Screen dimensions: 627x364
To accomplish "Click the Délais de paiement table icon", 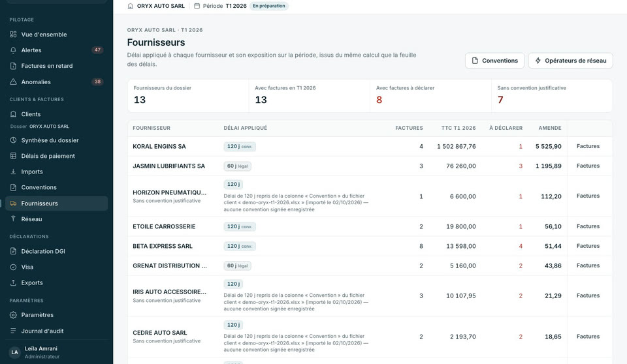I will [13, 156].
